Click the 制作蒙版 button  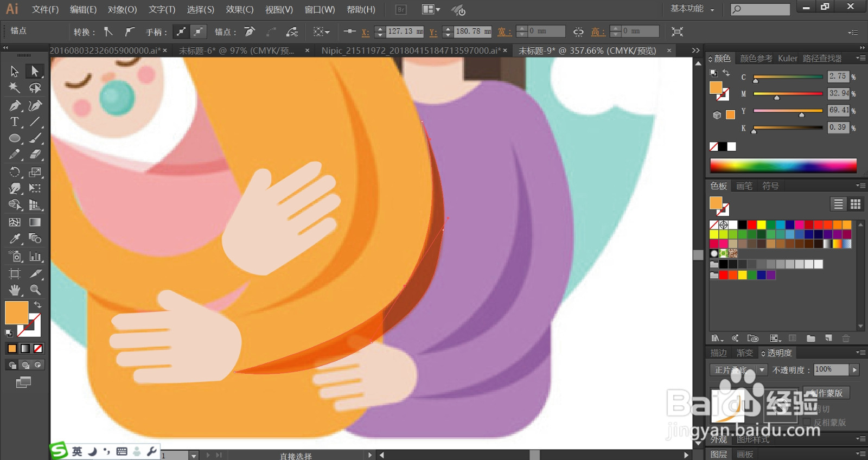click(x=826, y=393)
